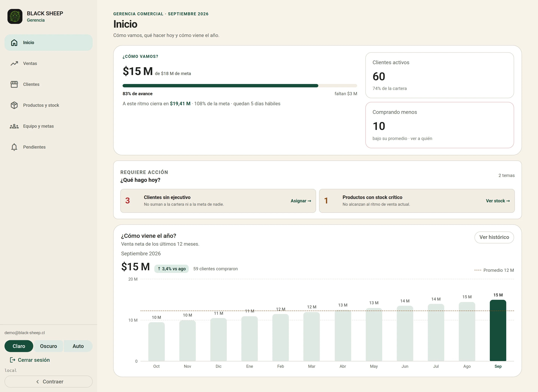Click the '3,4% vs ago' badge
Image resolution: width=538 pixels, height=392 pixels.
point(171,269)
